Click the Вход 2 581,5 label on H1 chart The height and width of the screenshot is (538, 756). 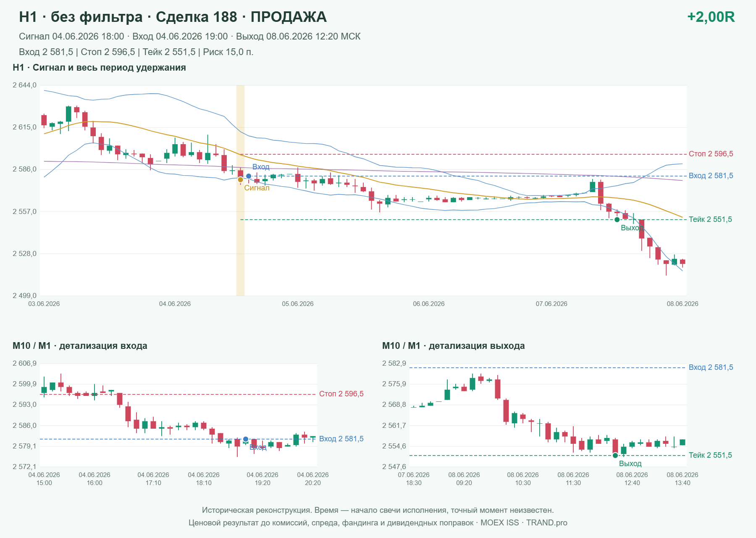click(711, 176)
